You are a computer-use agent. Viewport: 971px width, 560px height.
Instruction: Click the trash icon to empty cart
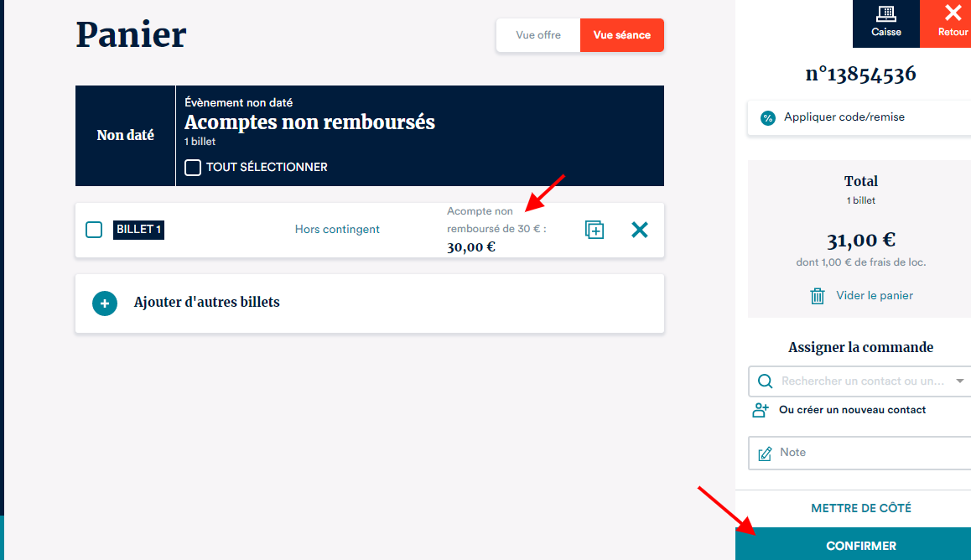click(x=817, y=296)
